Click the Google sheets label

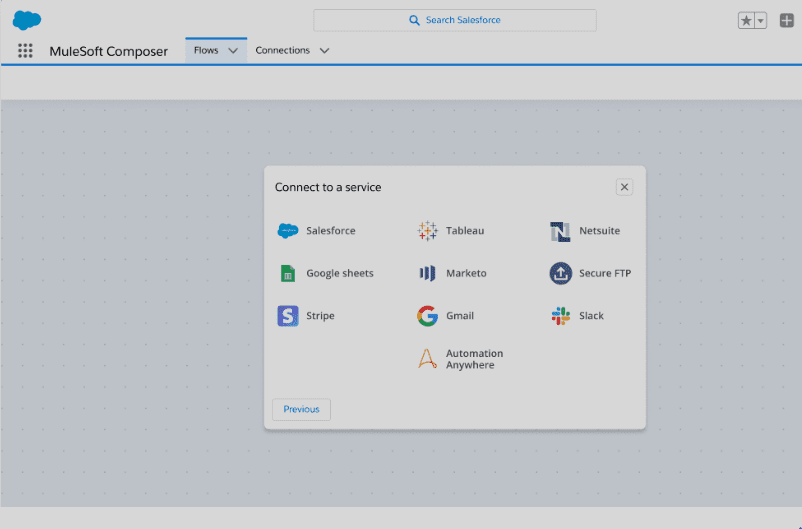coord(340,273)
